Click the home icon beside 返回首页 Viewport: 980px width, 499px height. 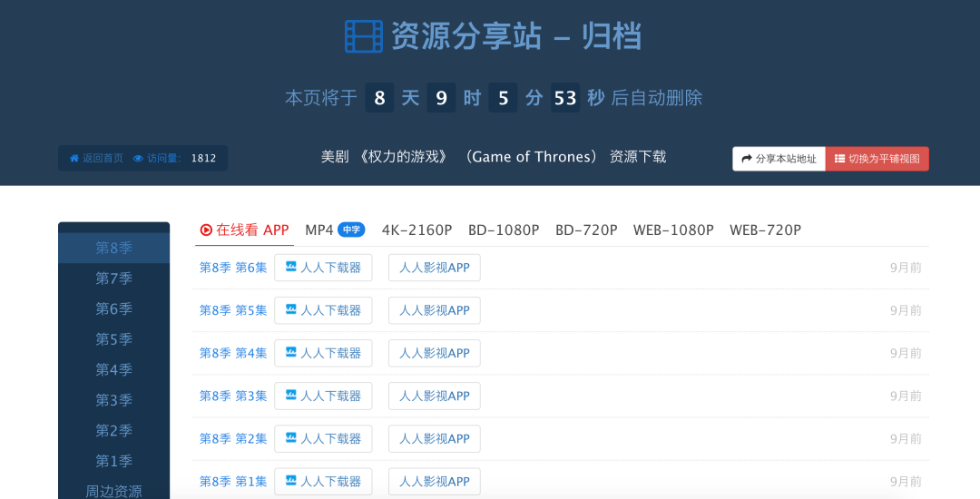74,158
